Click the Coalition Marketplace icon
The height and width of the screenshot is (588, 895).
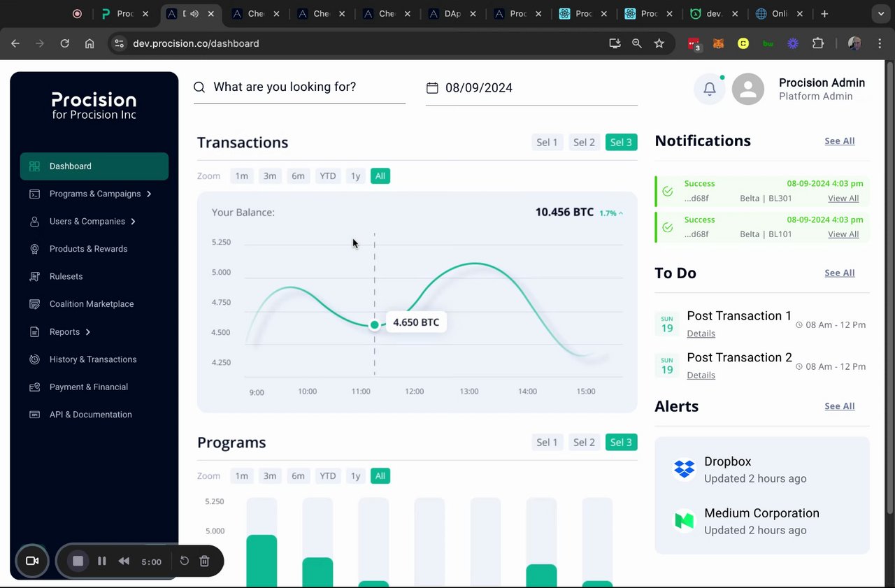pyautogui.click(x=34, y=304)
